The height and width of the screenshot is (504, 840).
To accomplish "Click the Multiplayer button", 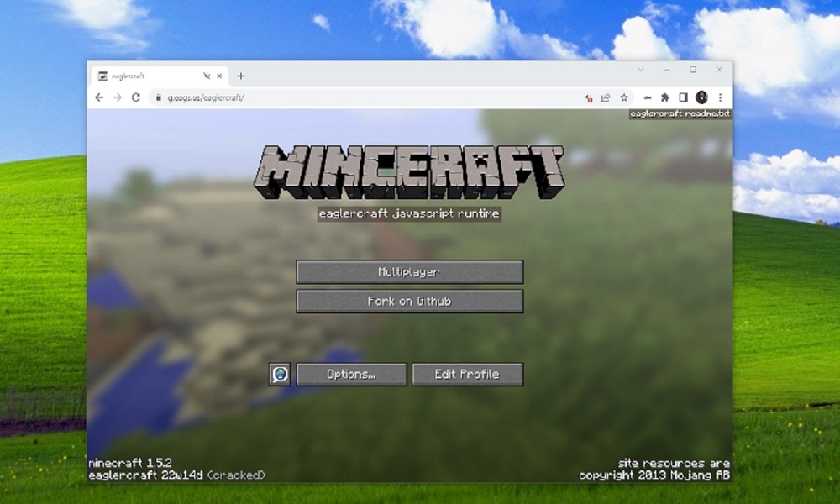I will click(409, 271).
